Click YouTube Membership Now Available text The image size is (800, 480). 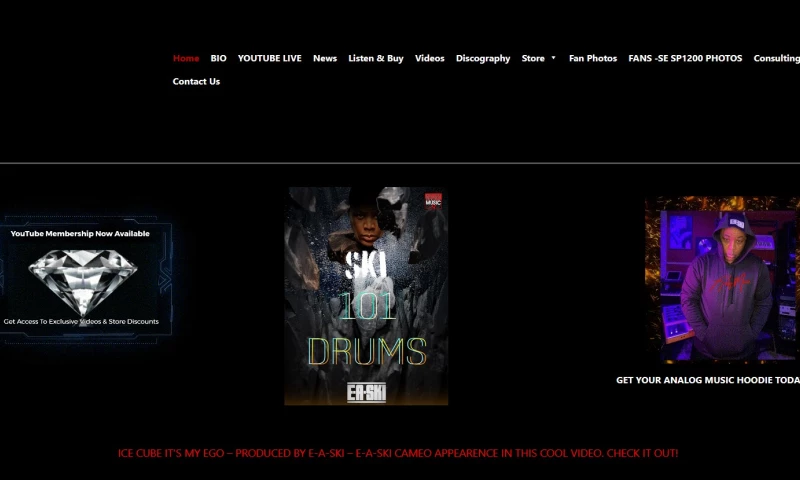point(80,234)
